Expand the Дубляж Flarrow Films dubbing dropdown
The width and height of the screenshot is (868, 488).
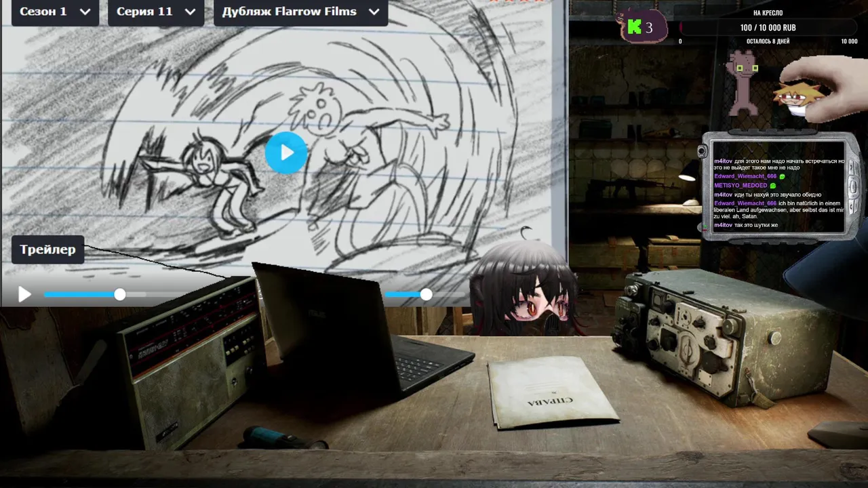click(x=300, y=12)
